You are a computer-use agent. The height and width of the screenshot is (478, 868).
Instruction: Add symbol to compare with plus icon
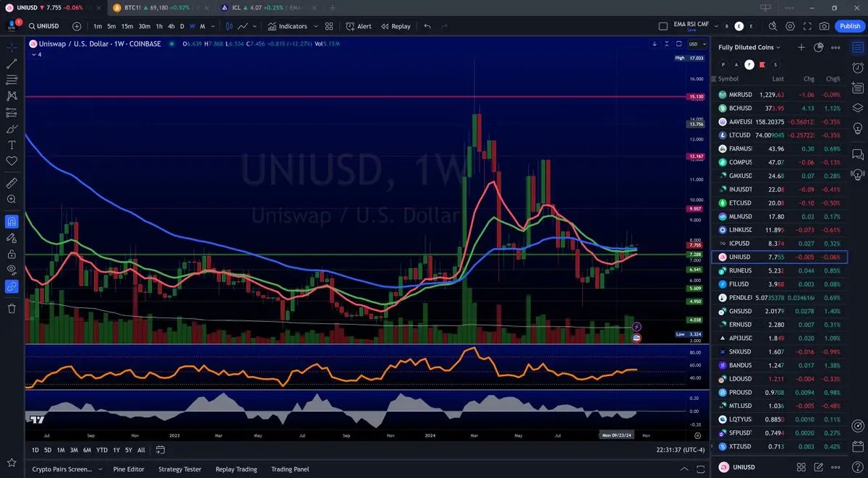pos(77,26)
